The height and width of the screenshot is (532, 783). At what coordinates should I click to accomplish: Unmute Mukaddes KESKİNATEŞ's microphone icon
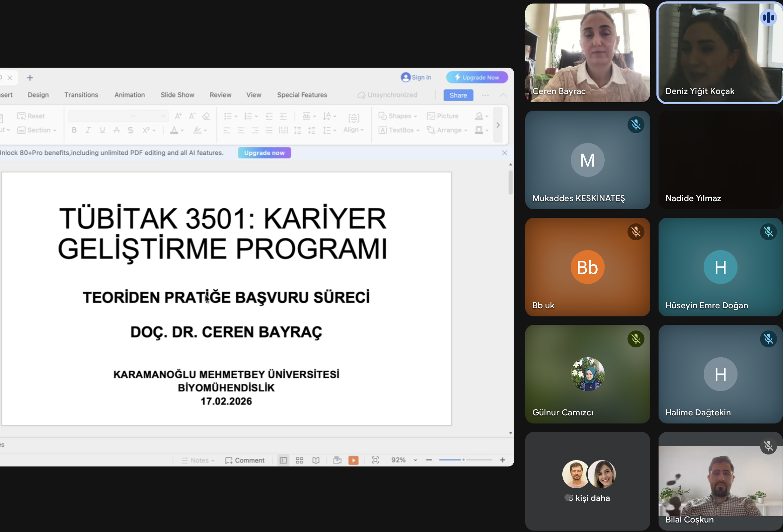636,125
